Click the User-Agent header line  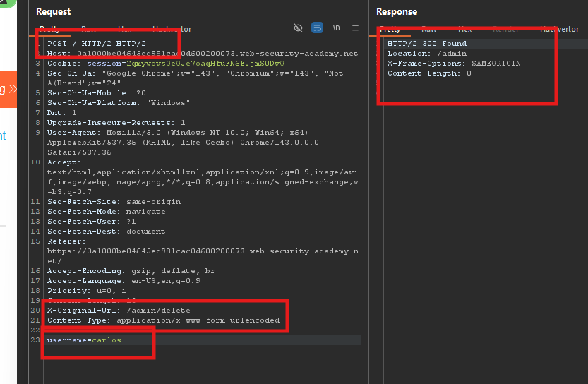(x=183, y=143)
